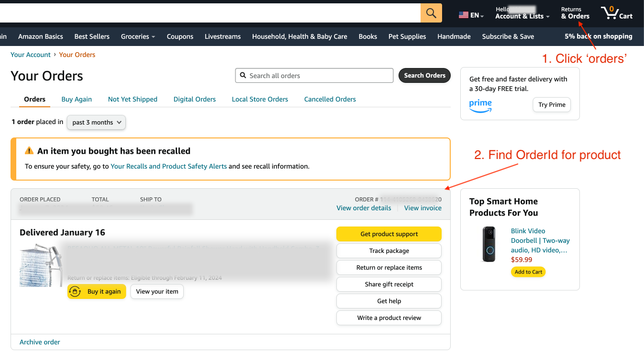Select the Cancelled Orders tab
The width and height of the screenshot is (644, 353).
click(330, 99)
